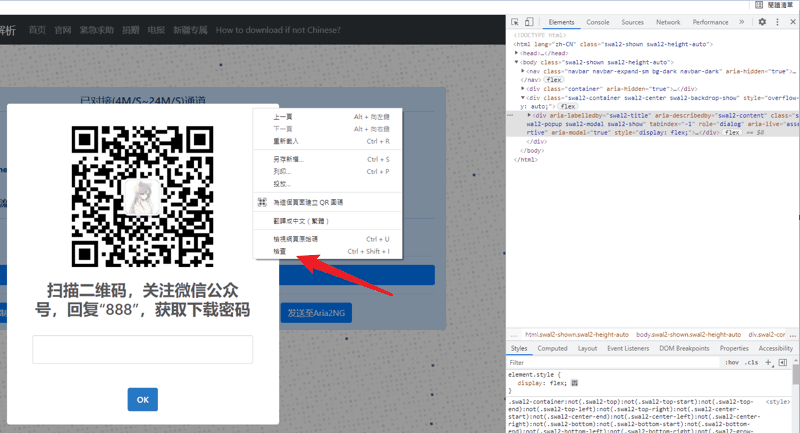Image resolution: width=800 pixels, height=433 pixels.
Task: Show more DevTools tabs via the double chevron
Action: click(741, 22)
